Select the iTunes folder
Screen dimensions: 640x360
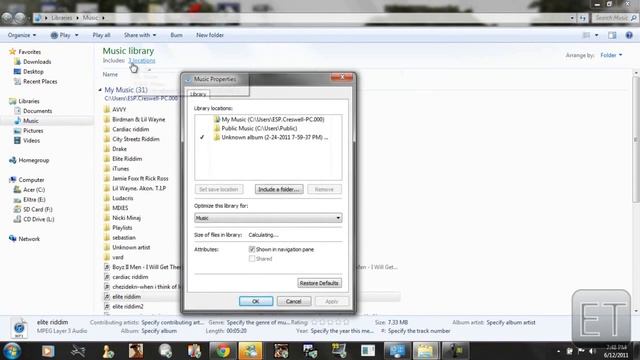120,169
